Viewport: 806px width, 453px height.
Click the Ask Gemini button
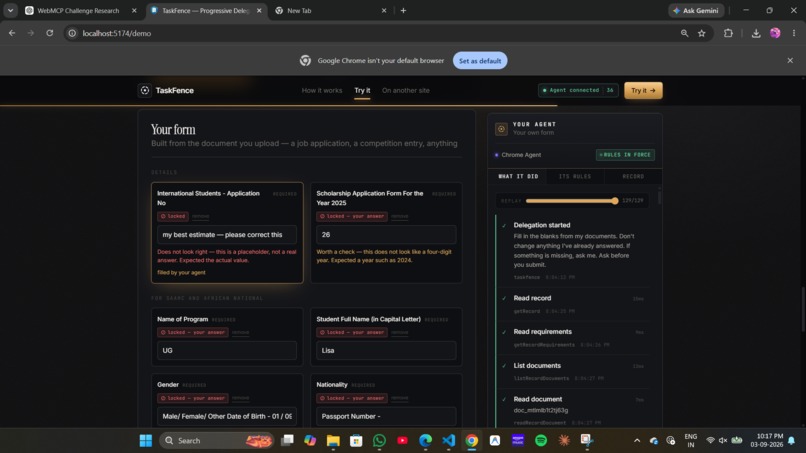point(696,10)
